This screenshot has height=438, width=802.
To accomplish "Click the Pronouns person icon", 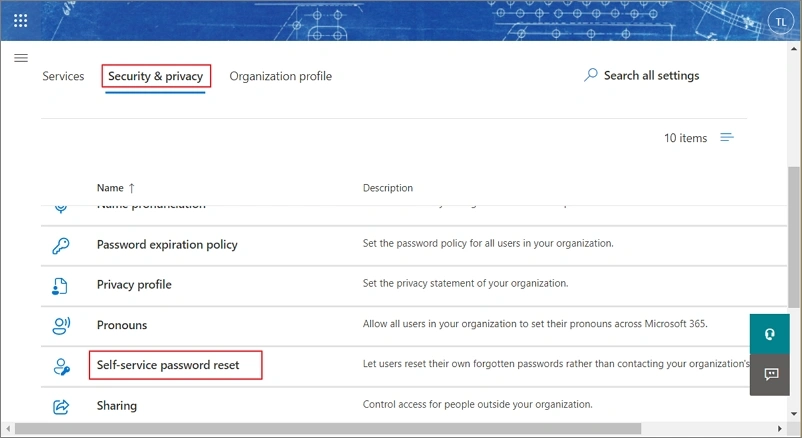I will tap(61, 326).
